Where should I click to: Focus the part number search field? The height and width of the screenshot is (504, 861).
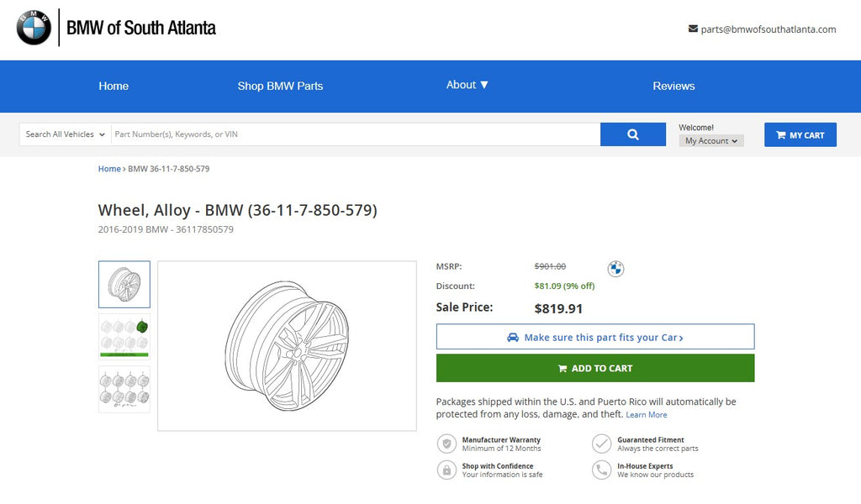(356, 134)
